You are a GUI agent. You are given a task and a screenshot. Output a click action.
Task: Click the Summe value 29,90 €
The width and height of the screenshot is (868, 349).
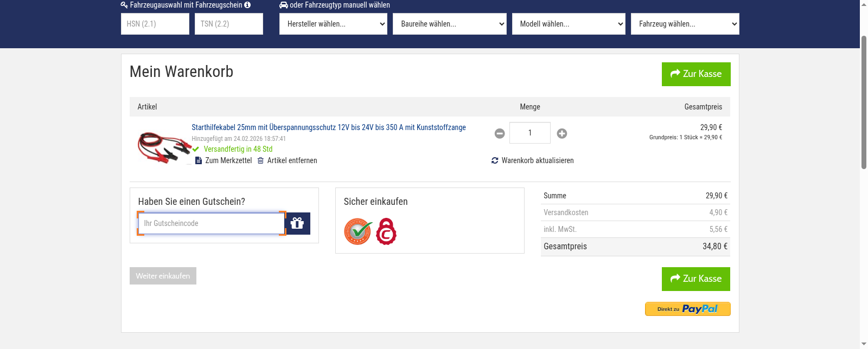tap(717, 196)
